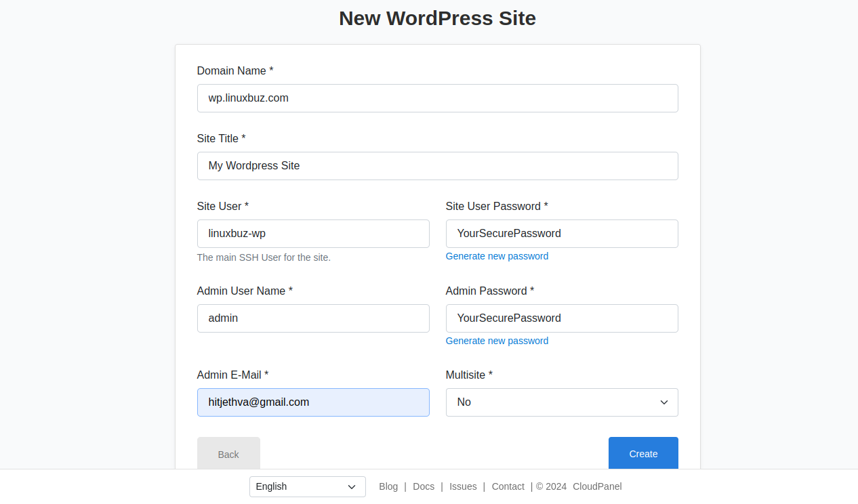Go to Docs in the footer
The image size is (858, 504).
point(424,486)
